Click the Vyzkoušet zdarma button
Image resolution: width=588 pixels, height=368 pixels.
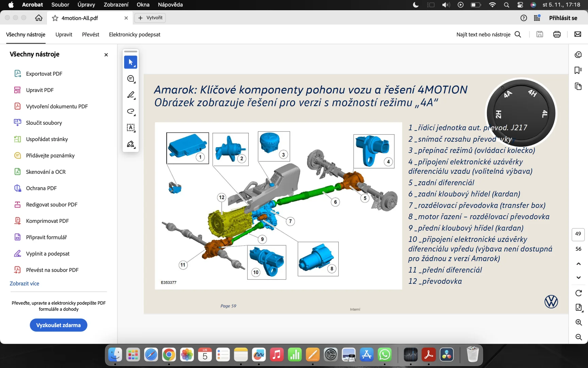tap(59, 325)
